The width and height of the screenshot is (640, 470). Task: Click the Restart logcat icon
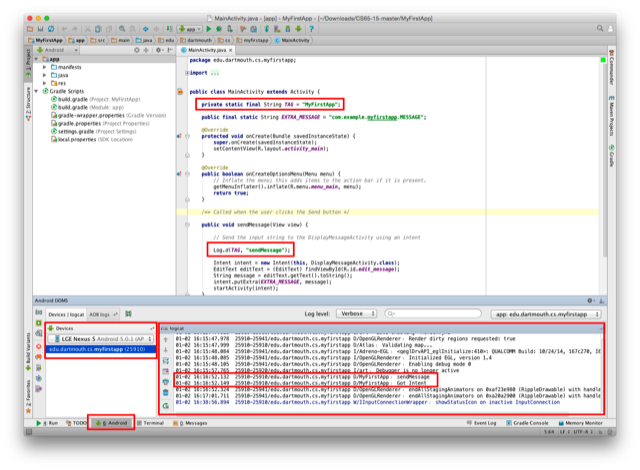[165, 406]
